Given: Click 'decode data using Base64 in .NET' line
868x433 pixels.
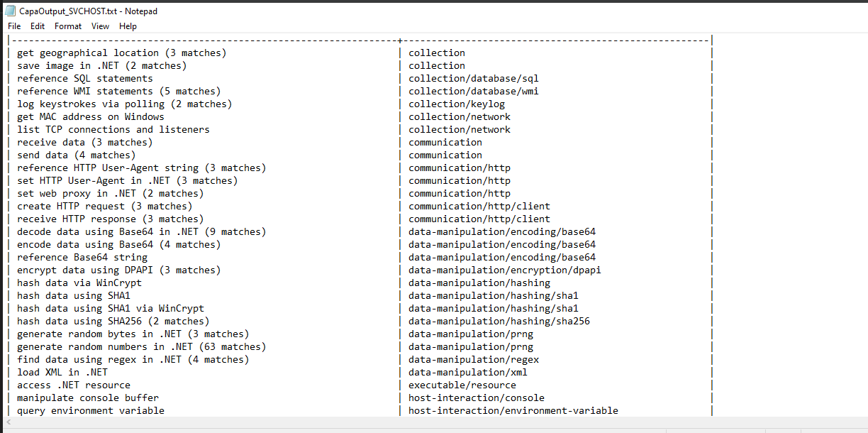Looking at the screenshot, I should point(142,231).
